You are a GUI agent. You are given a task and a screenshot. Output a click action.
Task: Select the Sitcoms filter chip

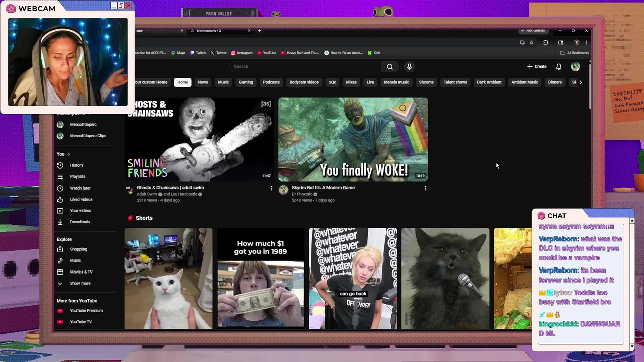[426, 82]
